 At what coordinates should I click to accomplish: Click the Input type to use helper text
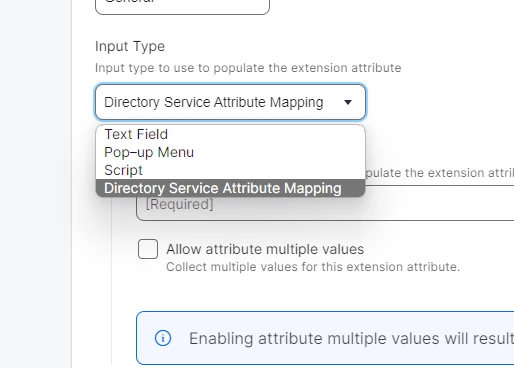coord(248,68)
